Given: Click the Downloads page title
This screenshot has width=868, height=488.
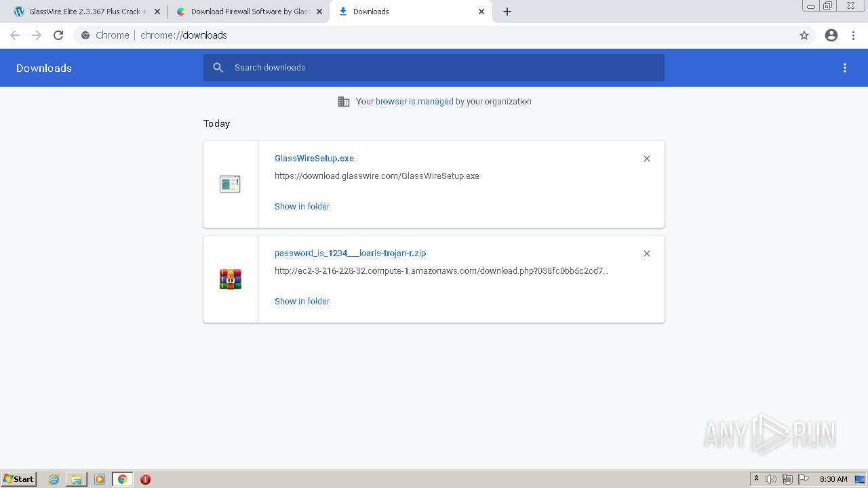Looking at the screenshot, I should pos(44,68).
